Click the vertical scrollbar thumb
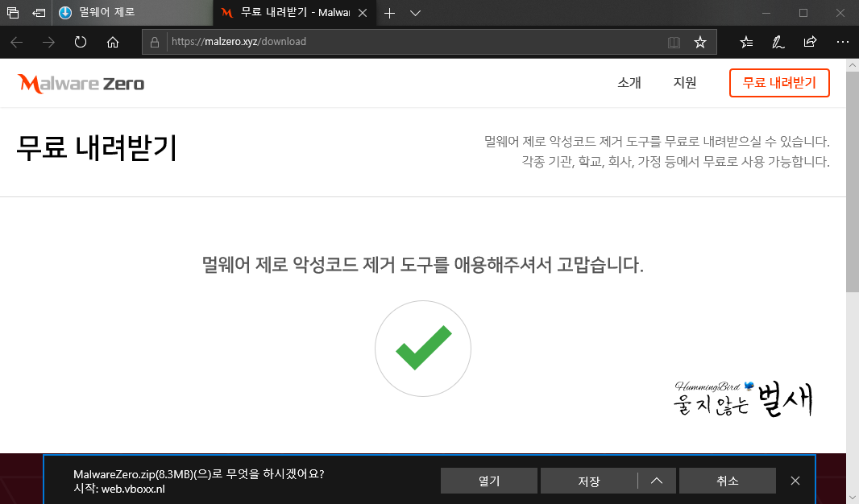 tap(853, 182)
